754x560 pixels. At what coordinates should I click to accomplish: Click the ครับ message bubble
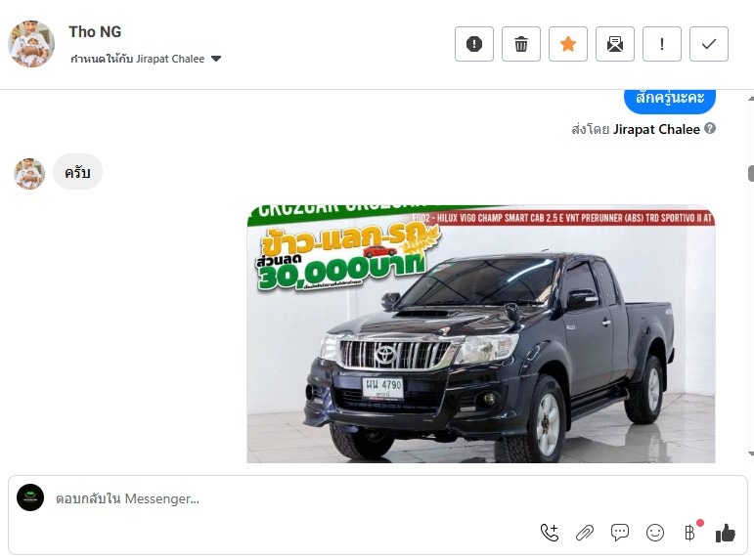[x=77, y=172]
